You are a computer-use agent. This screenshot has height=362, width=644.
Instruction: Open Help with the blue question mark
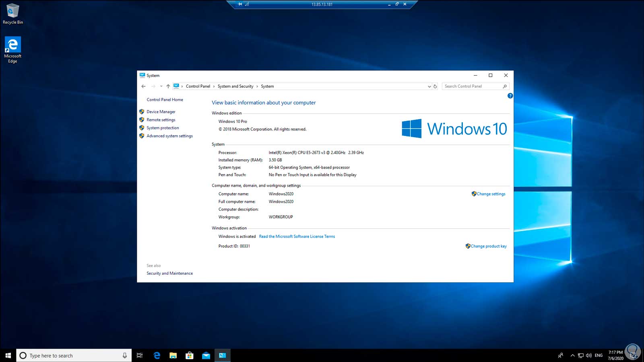(510, 96)
